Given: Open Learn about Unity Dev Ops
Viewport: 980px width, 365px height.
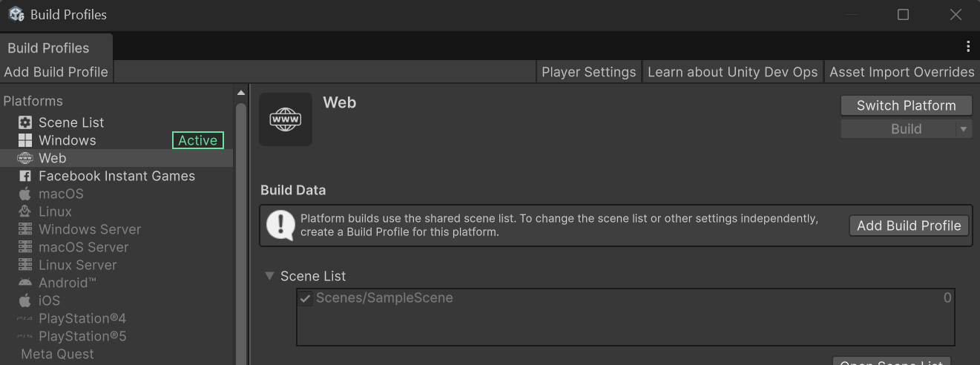Looking at the screenshot, I should pos(732,72).
